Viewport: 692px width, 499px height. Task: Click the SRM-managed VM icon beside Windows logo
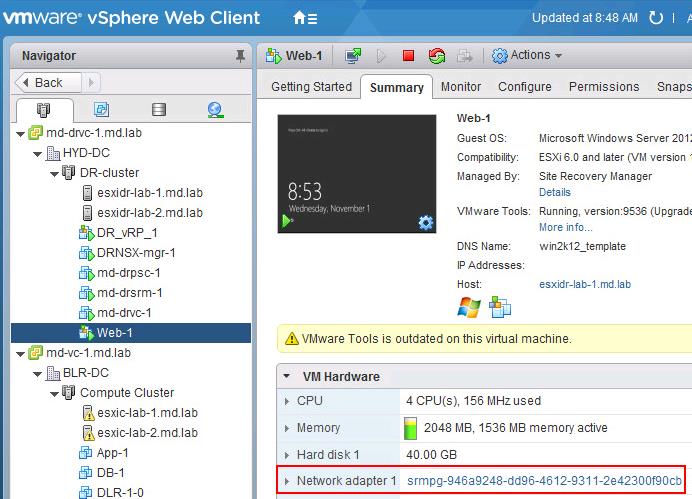[x=500, y=307]
